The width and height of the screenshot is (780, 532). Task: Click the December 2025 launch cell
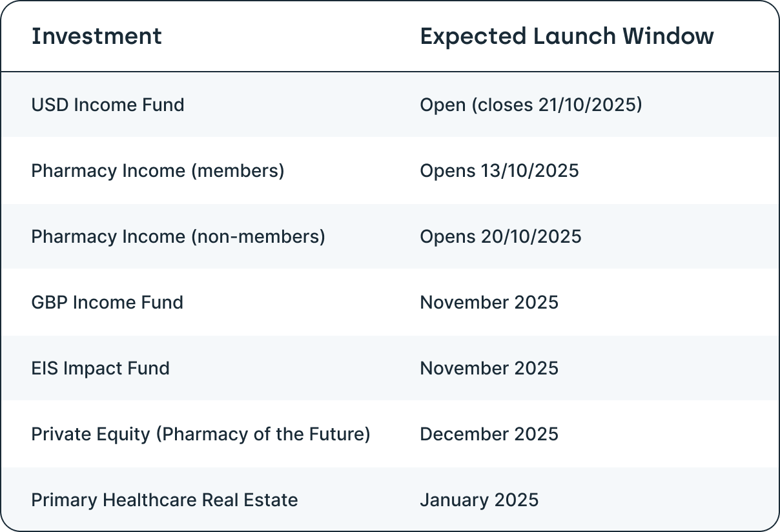pyautogui.click(x=489, y=434)
